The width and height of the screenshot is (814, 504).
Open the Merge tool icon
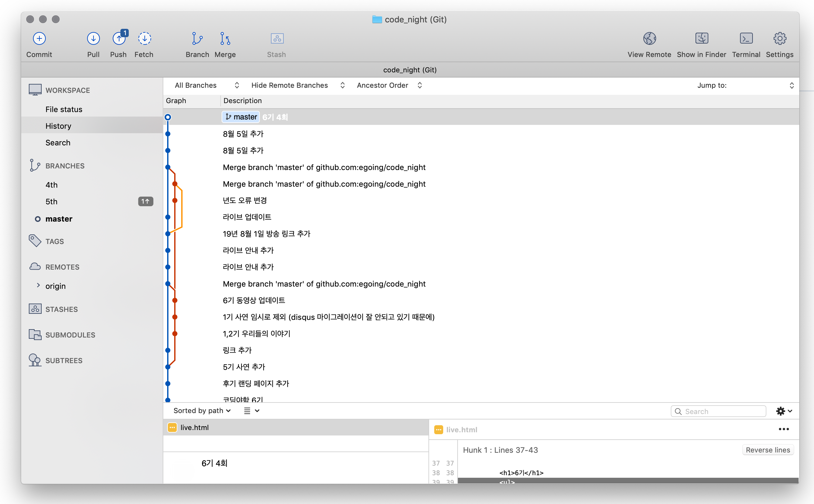coord(225,39)
